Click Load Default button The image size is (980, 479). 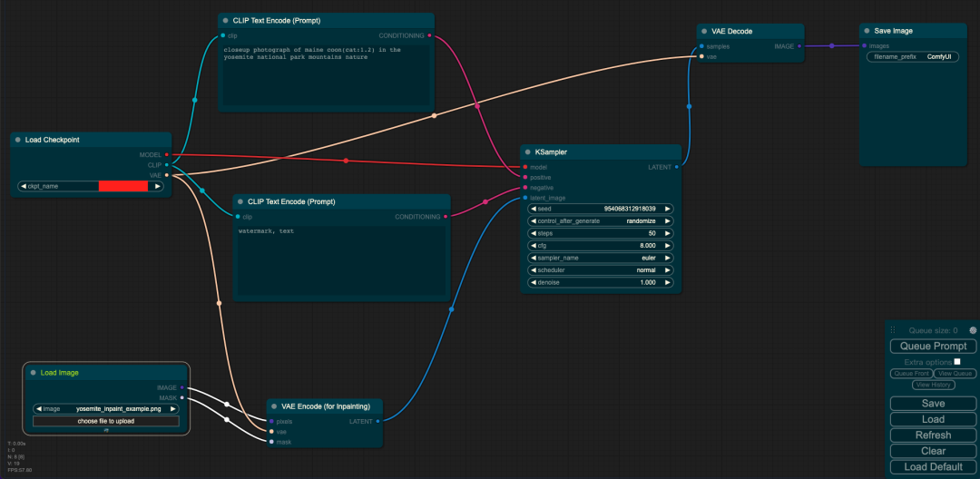point(933,466)
